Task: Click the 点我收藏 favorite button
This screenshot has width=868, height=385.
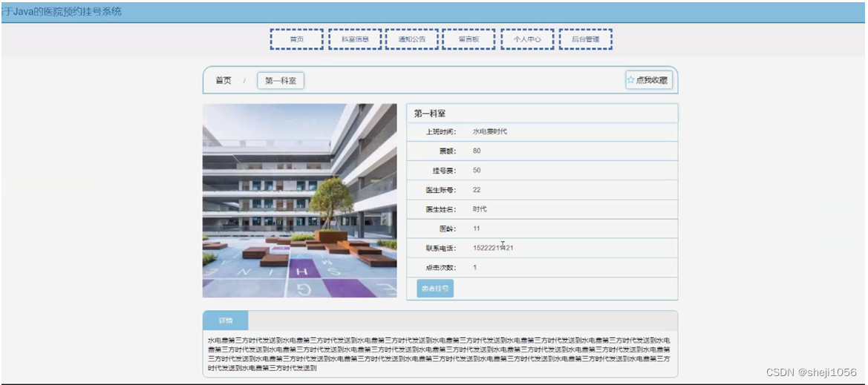Action: (649, 80)
